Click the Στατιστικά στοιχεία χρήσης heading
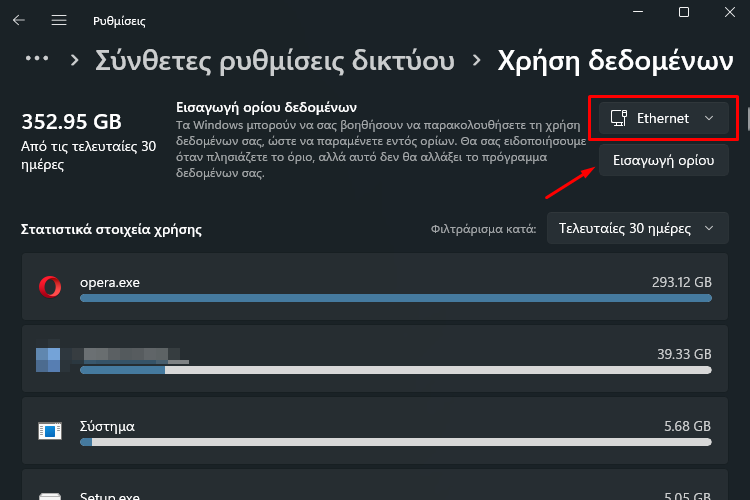750x500 pixels. click(111, 230)
